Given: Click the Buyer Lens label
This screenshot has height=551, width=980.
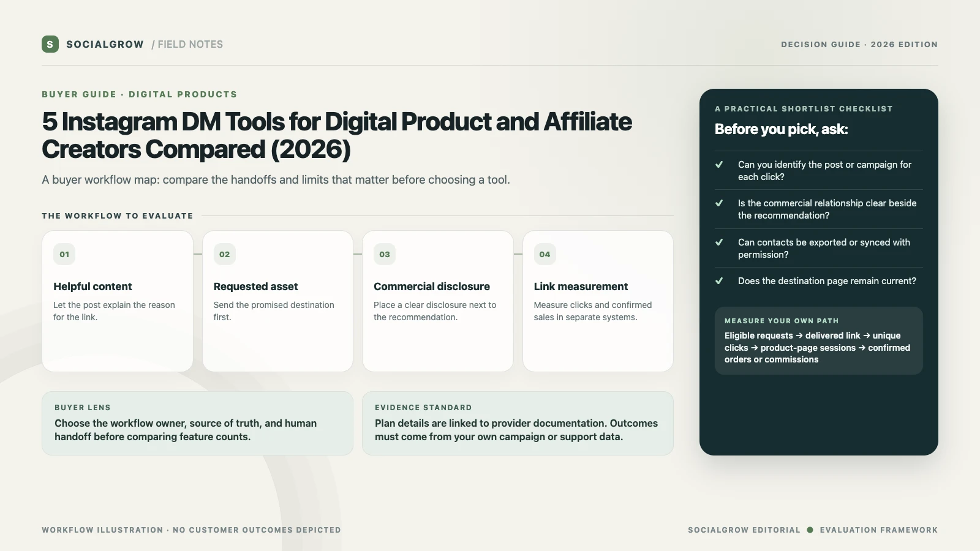Looking at the screenshot, I should (x=83, y=408).
